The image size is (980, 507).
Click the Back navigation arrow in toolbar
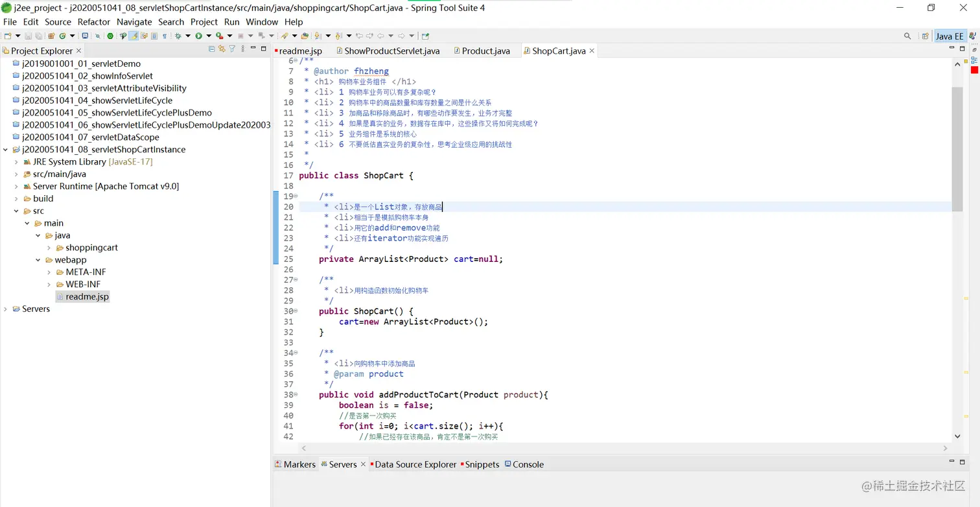pos(380,36)
